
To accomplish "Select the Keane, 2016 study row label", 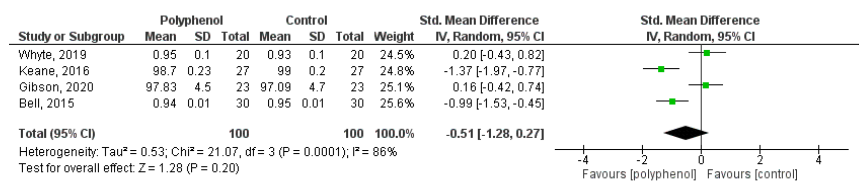I will pos(54,71).
